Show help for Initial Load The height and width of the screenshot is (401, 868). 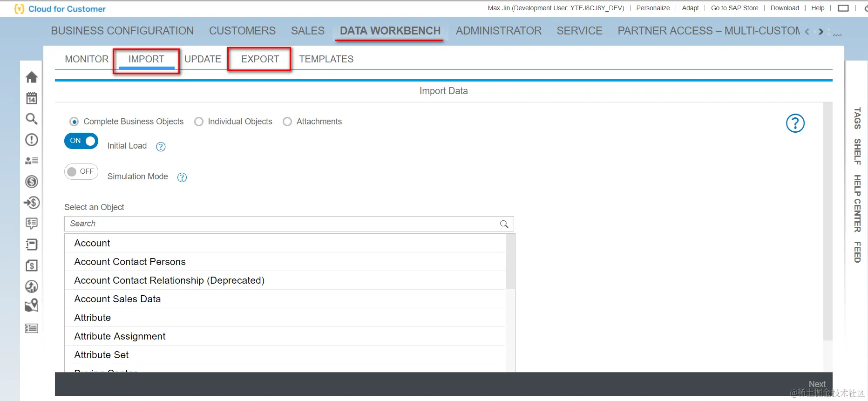click(161, 147)
